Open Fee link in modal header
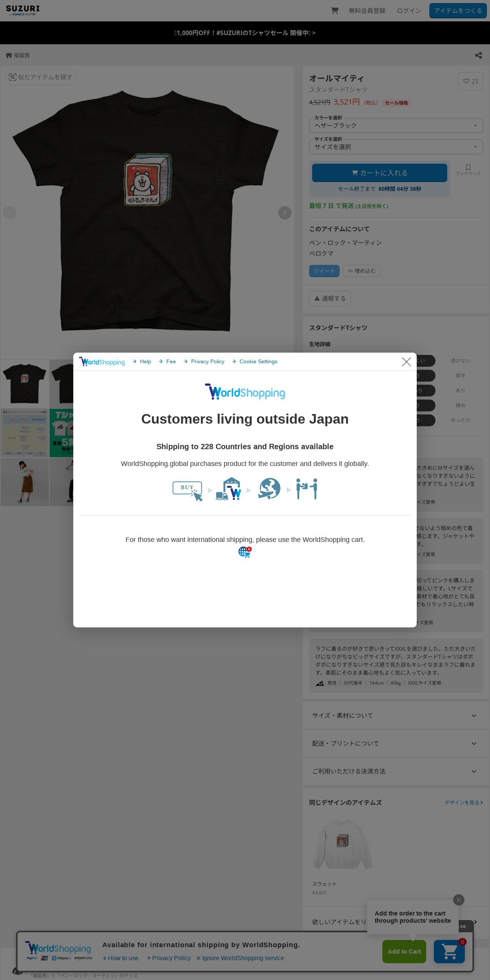This screenshot has height=980, width=490. click(167, 361)
